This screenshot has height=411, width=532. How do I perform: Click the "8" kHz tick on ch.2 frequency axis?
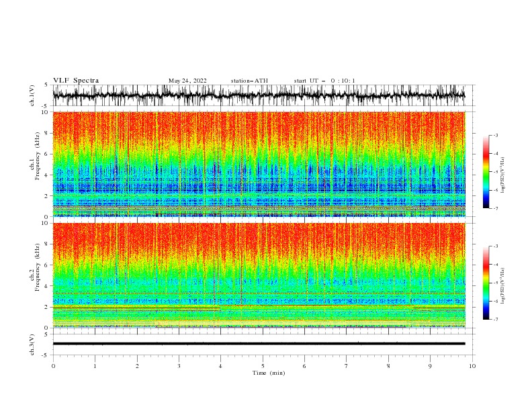coord(47,244)
